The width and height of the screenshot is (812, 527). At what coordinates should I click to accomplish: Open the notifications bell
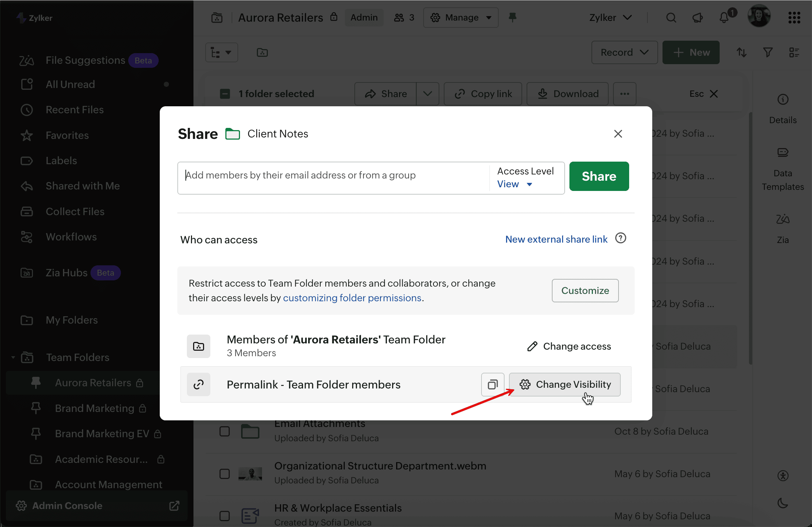click(x=724, y=18)
